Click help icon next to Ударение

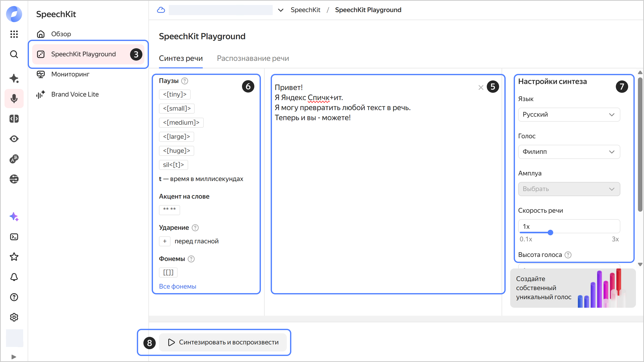tap(195, 228)
